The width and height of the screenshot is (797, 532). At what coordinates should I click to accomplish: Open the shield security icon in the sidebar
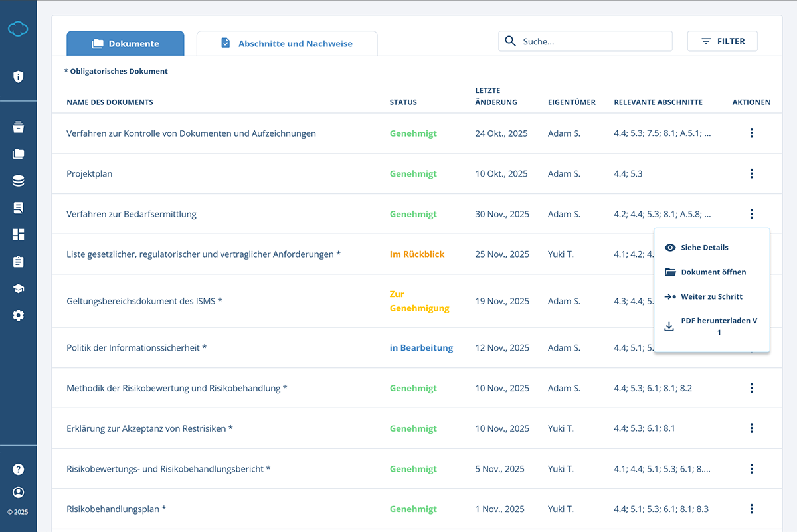[x=18, y=76]
